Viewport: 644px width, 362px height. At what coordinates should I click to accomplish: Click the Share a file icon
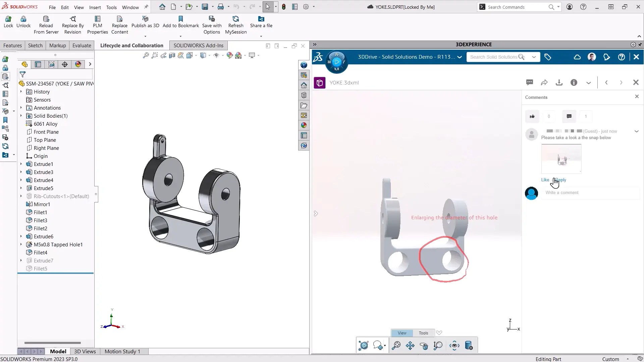pos(261,19)
